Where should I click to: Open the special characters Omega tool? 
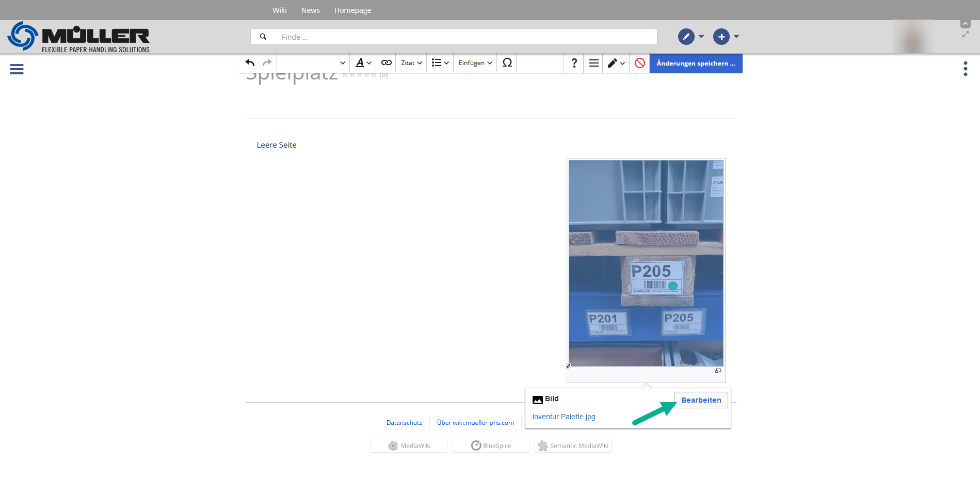(507, 63)
